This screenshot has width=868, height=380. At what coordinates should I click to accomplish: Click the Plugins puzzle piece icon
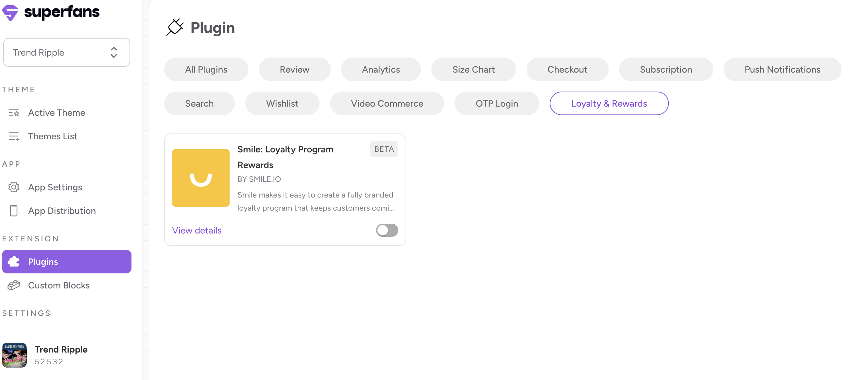[14, 261]
